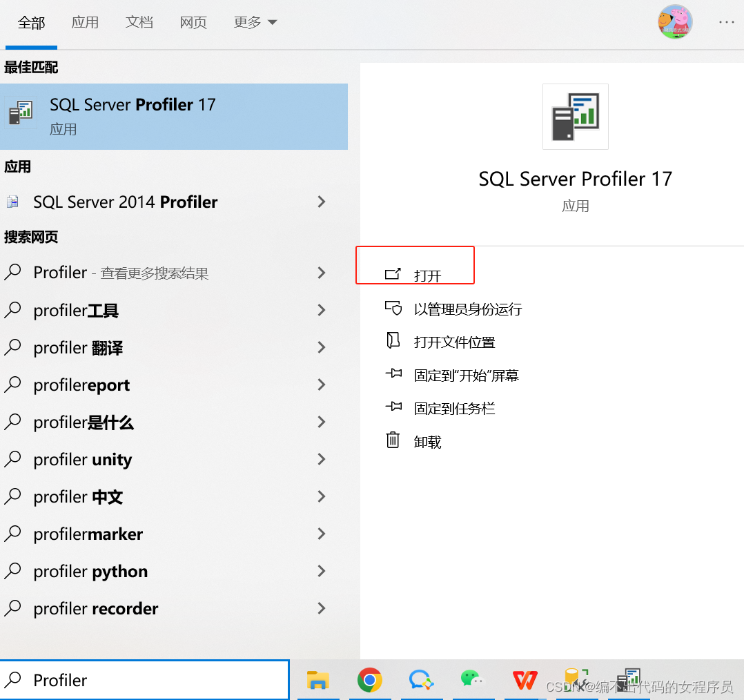Select the 'profiler recorder' search suggestion

tap(174, 608)
